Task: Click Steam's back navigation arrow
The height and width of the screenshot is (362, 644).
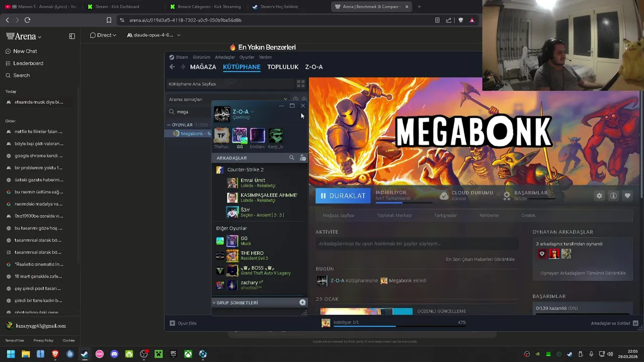Action: coord(172,67)
